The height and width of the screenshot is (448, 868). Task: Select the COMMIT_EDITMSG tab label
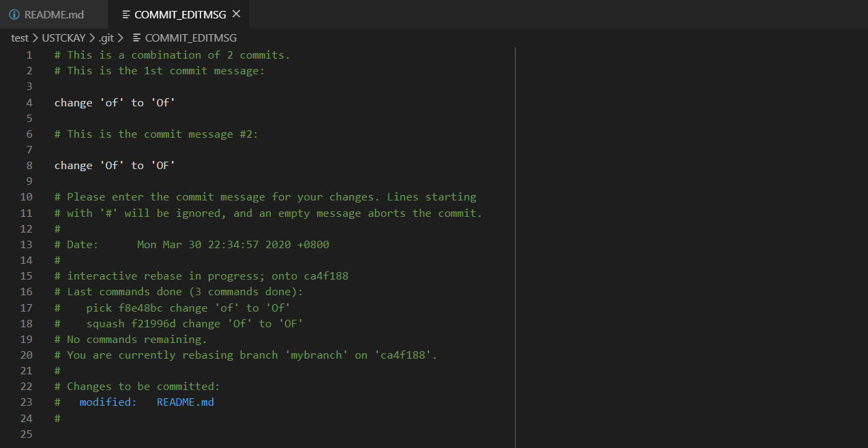(x=180, y=14)
